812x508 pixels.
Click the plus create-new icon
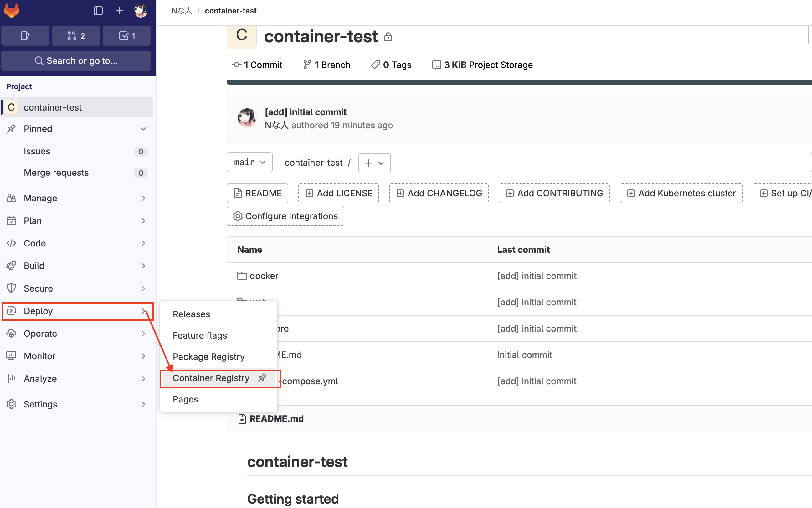coord(119,11)
